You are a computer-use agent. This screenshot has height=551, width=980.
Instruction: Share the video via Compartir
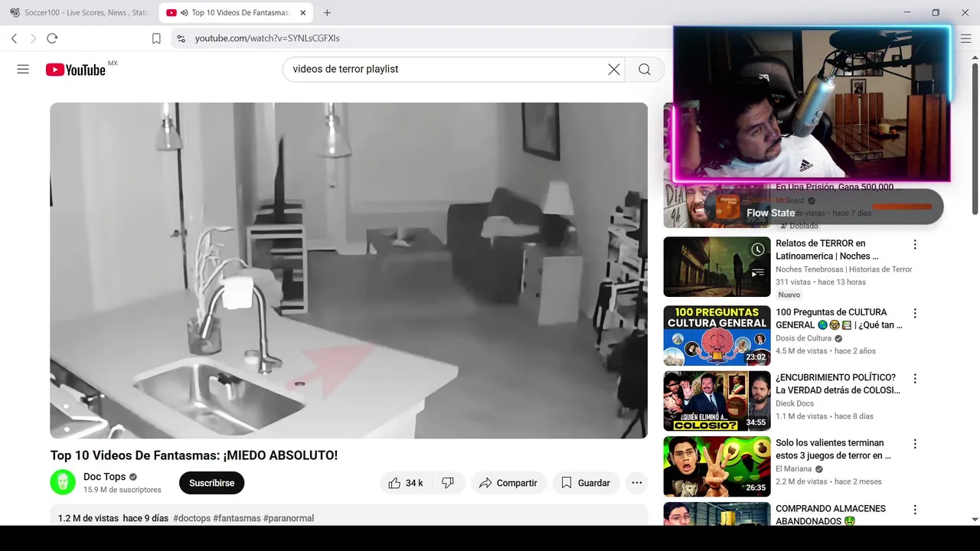tap(508, 483)
